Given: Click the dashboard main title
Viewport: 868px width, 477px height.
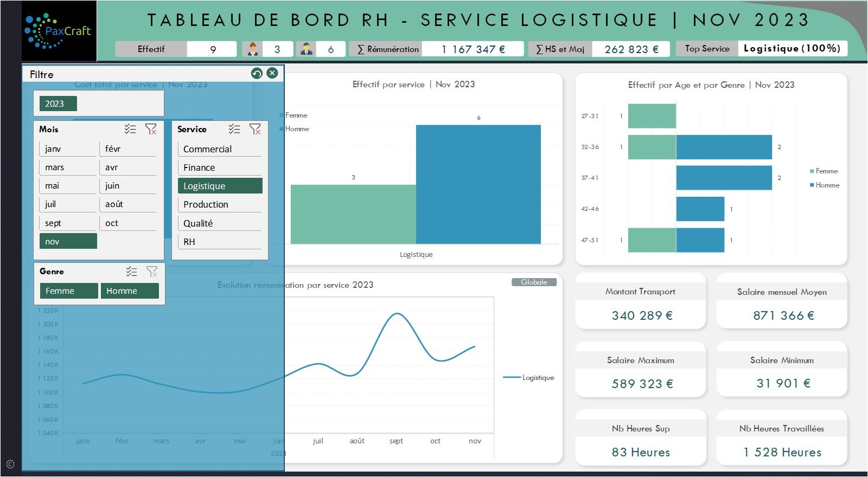Looking at the screenshot, I should click(x=478, y=20).
